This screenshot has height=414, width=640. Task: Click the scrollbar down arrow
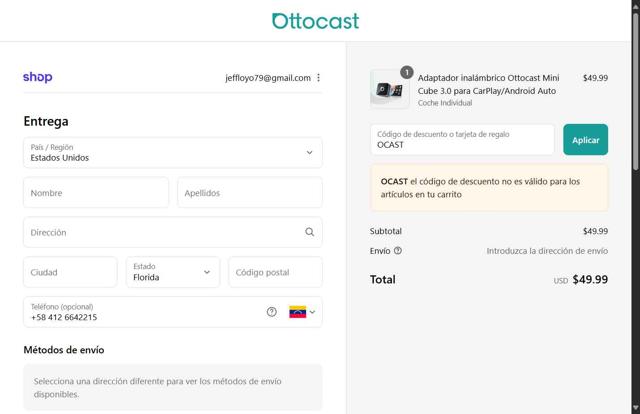point(636,408)
